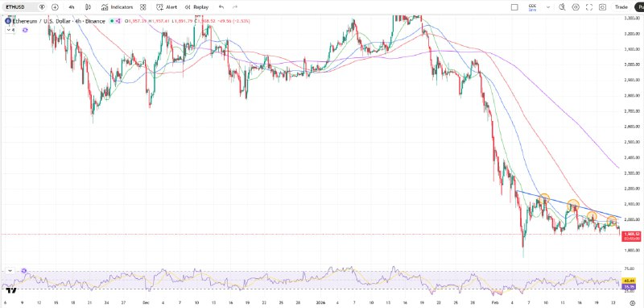Click the purple icon in RSI pane legend
The height and width of the screenshot is (308, 644).
[x=24, y=271]
